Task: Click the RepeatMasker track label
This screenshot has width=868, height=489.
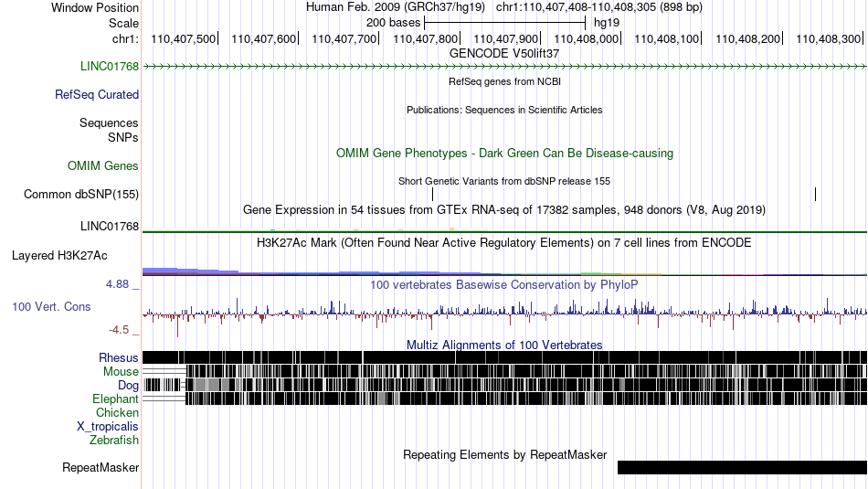Action: point(101,468)
